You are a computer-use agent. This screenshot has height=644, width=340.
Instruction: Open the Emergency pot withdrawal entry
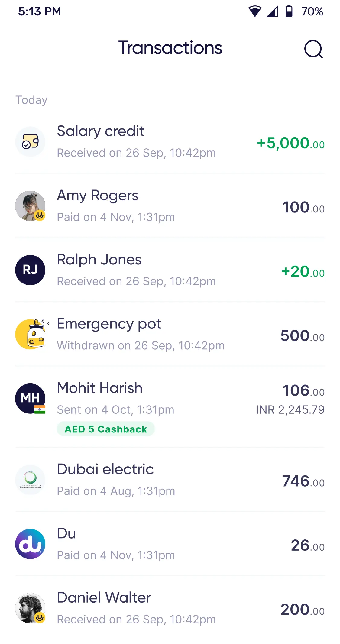pos(141,334)
